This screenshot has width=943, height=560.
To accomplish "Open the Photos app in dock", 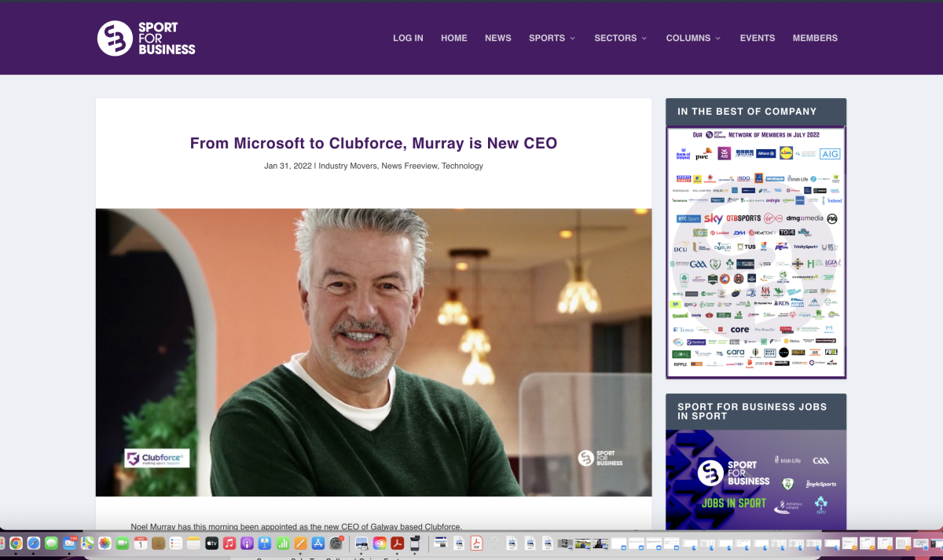I will tap(105, 543).
